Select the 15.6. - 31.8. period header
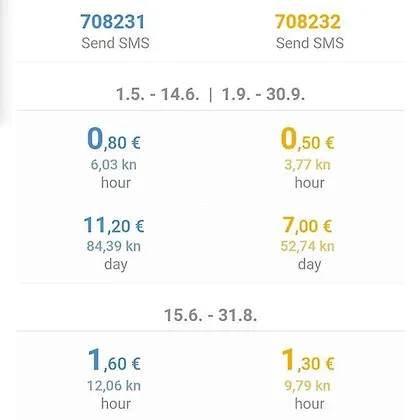Screen dimensions: 420x420 [x=211, y=315]
